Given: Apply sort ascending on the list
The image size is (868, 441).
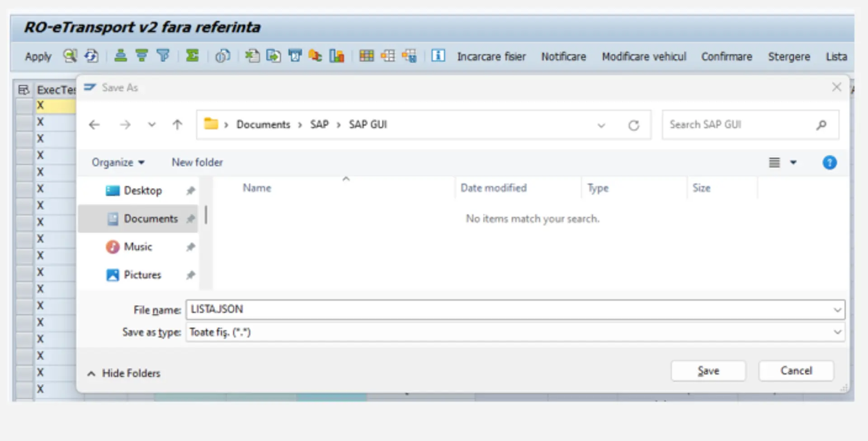Looking at the screenshot, I should pos(120,56).
